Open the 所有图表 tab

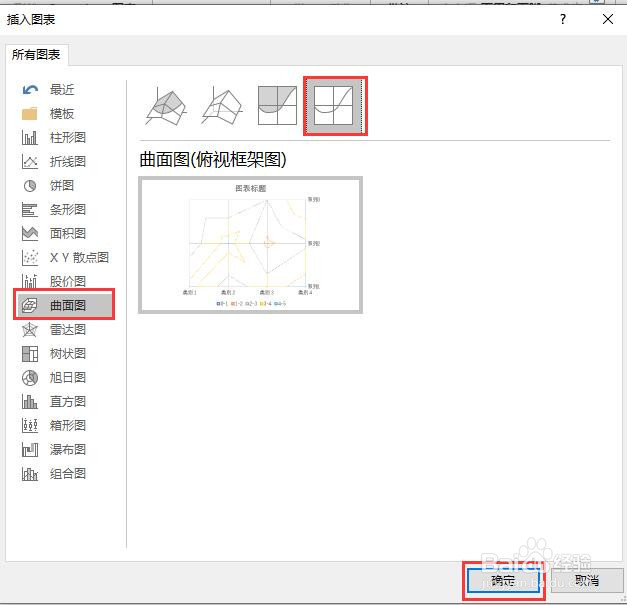coord(36,54)
